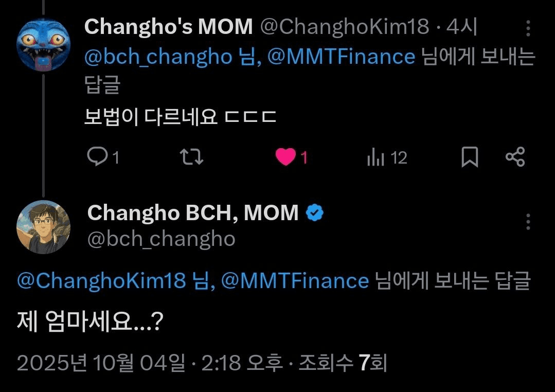The height and width of the screenshot is (392, 555).
Task: Open the view count analytics icon
Action: [376, 157]
